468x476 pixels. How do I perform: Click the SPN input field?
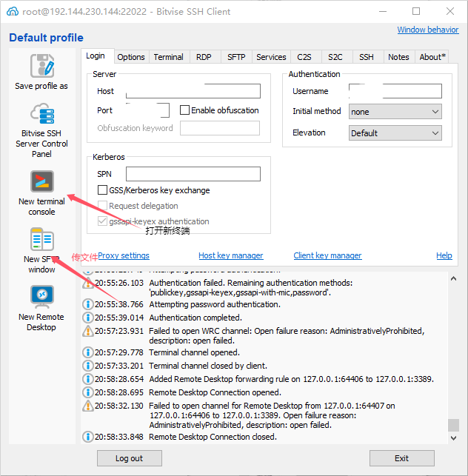click(193, 174)
